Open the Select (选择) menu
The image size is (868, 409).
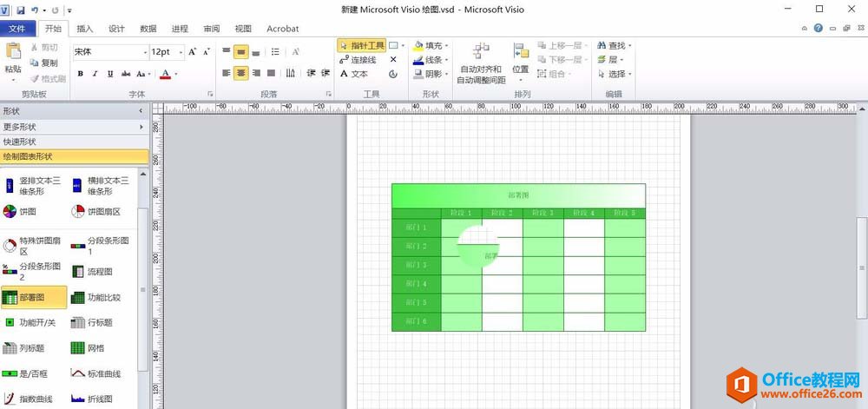615,74
